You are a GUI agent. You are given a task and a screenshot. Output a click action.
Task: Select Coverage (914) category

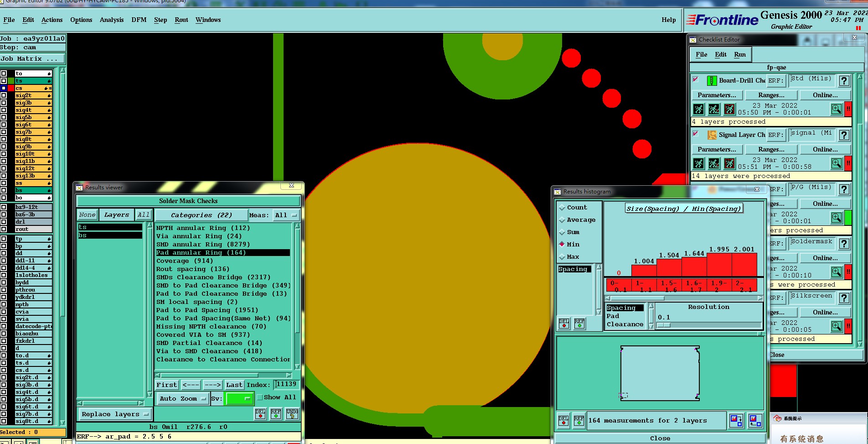pyautogui.click(x=185, y=261)
